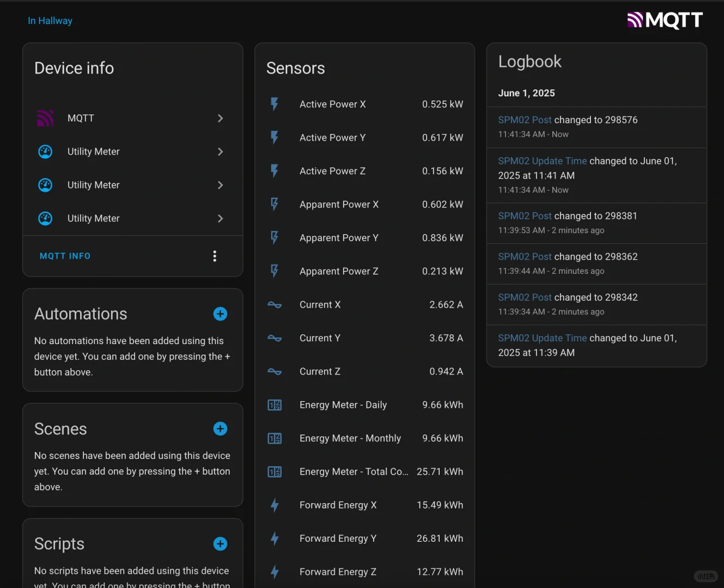Select the Current Z sensor row

(364, 371)
